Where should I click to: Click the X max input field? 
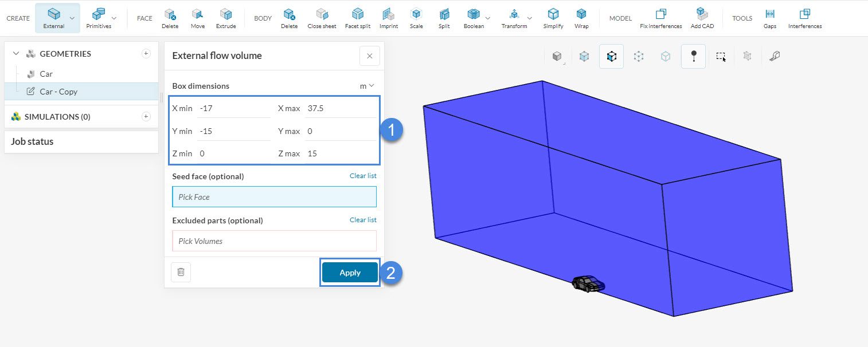[x=340, y=108]
